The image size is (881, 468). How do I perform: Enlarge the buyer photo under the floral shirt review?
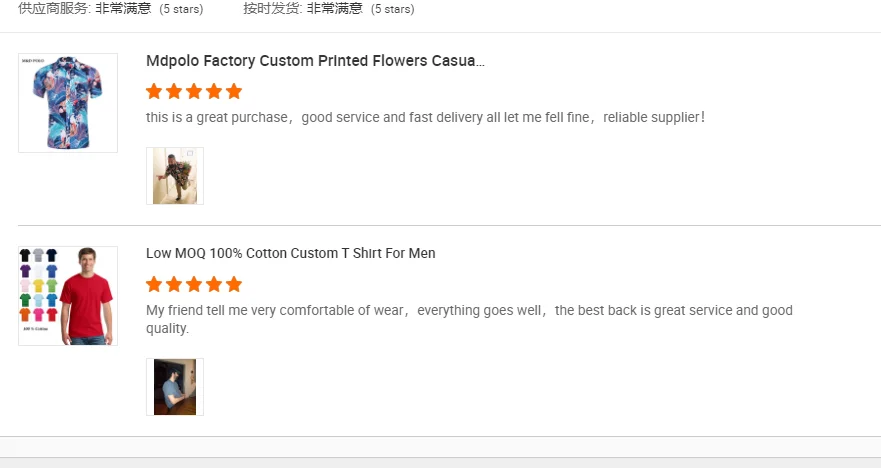[175, 176]
